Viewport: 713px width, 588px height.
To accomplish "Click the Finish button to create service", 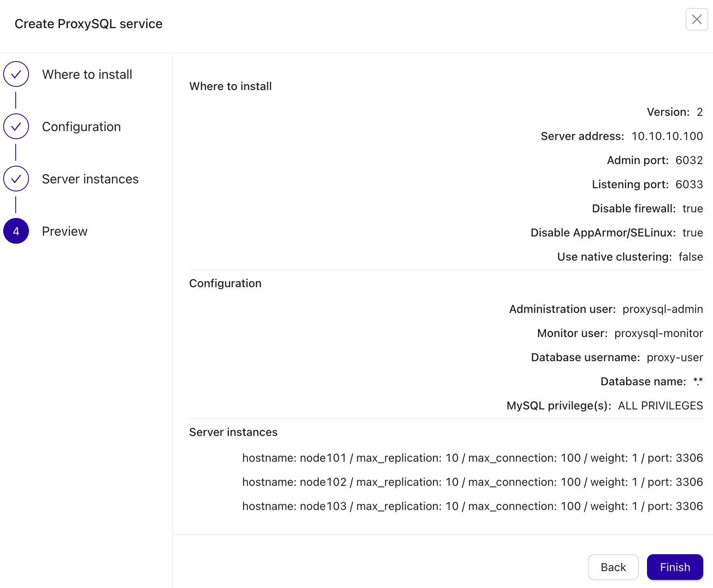I will (x=675, y=567).
